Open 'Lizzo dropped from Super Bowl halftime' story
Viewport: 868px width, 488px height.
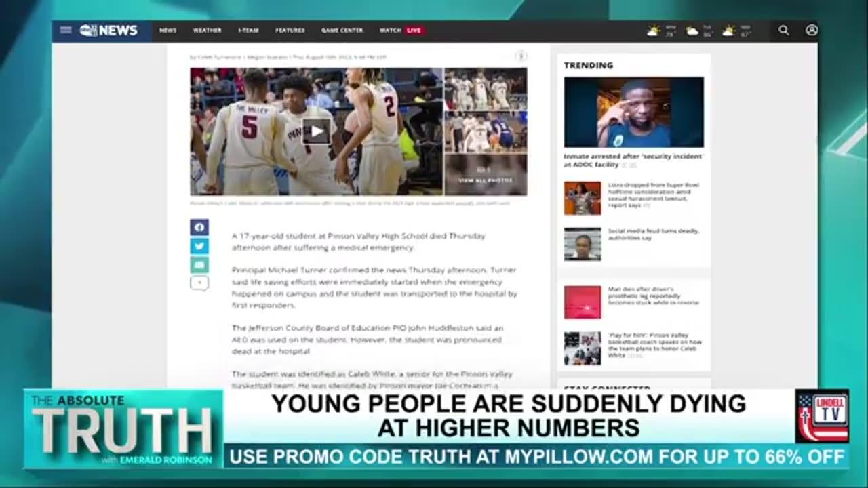click(x=654, y=195)
